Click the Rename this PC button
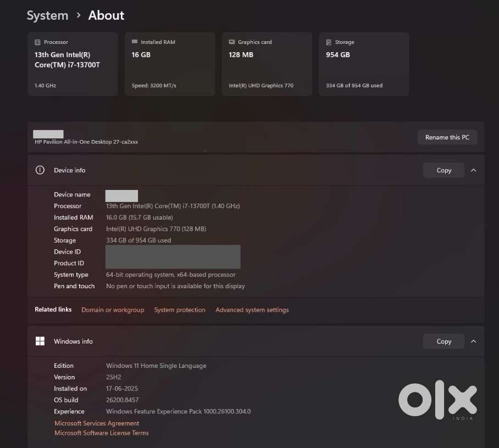 pos(447,137)
